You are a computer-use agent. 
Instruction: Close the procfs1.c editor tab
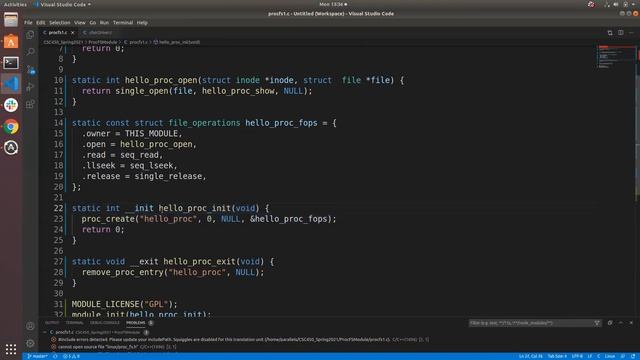(73, 33)
